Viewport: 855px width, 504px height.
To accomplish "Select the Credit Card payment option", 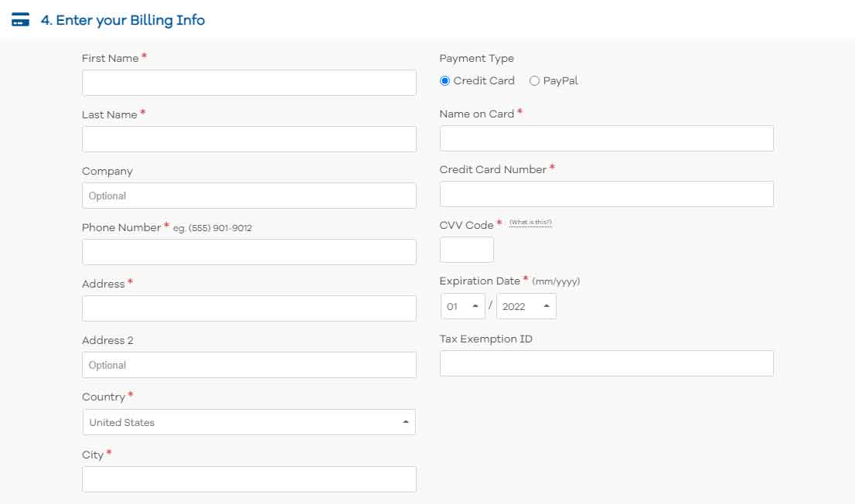I will 445,81.
